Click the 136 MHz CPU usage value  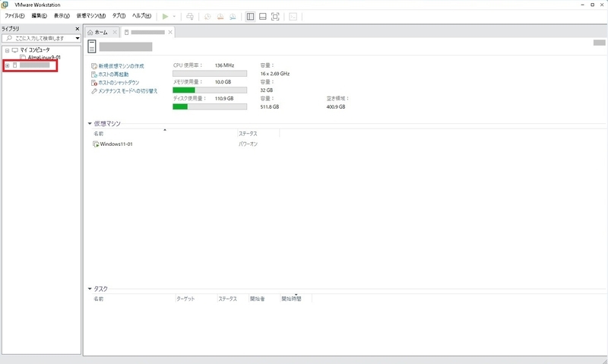[224, 65]
